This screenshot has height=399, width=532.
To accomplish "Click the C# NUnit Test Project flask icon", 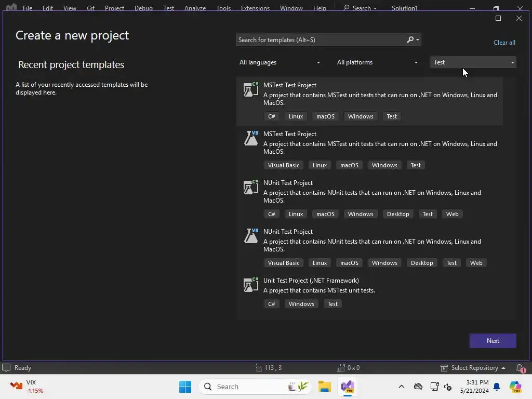I will tap(251, 187).
